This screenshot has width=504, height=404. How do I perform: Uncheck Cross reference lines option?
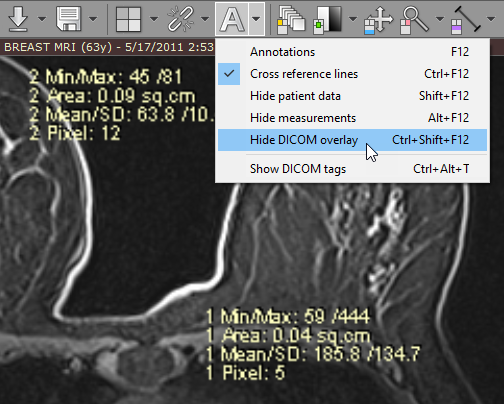[352, 74]
